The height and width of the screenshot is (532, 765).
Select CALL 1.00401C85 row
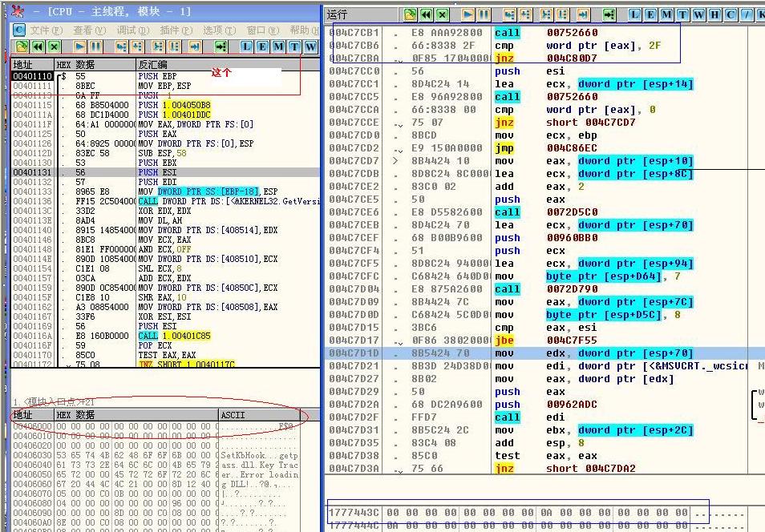pos(165,336)
